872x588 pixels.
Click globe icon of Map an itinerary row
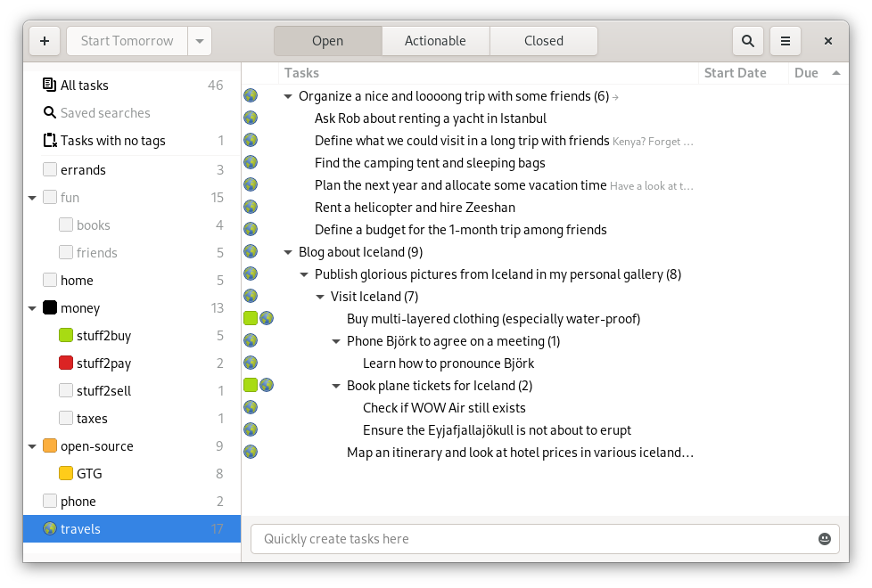[x=251, y=452]
